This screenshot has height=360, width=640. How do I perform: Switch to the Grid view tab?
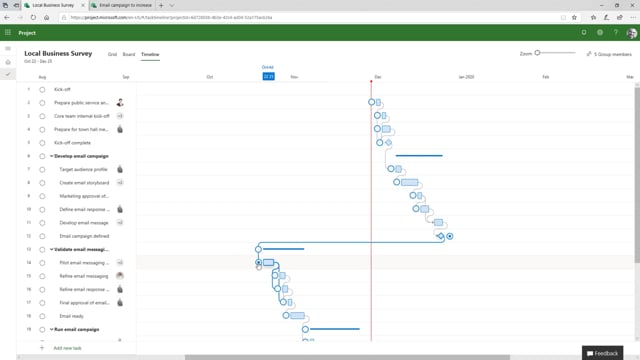[112, 54]
